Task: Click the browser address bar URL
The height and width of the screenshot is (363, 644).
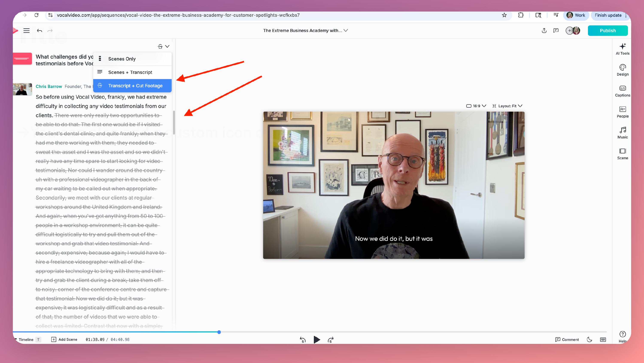Action: tap(178, 15)
